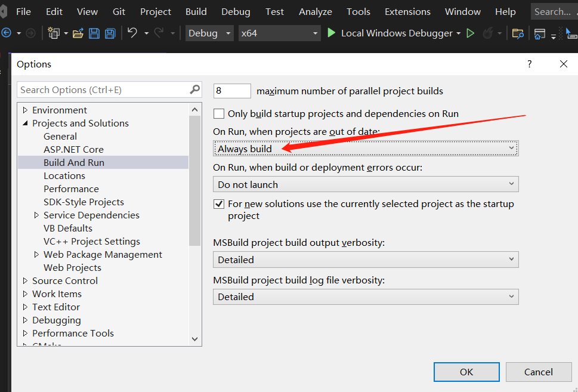Viewport: 578px width, 392px height.
Task: Start debugging with the green Local Windows Debugger arrow
Action: [x=331, y=33]
